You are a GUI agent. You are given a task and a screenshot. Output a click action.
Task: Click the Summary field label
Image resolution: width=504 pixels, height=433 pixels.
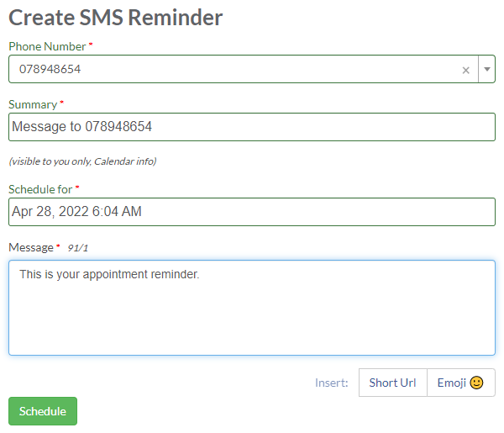[x=33, y=104]
